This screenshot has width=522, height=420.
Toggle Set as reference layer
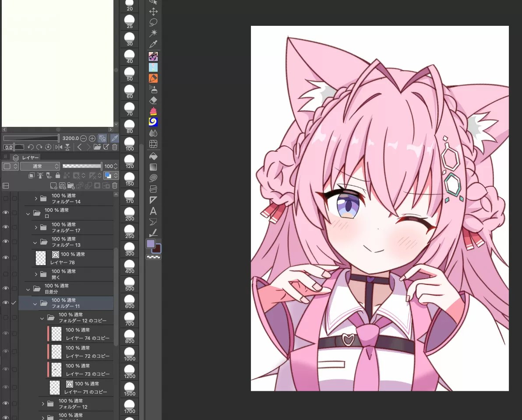coord(40,175)
